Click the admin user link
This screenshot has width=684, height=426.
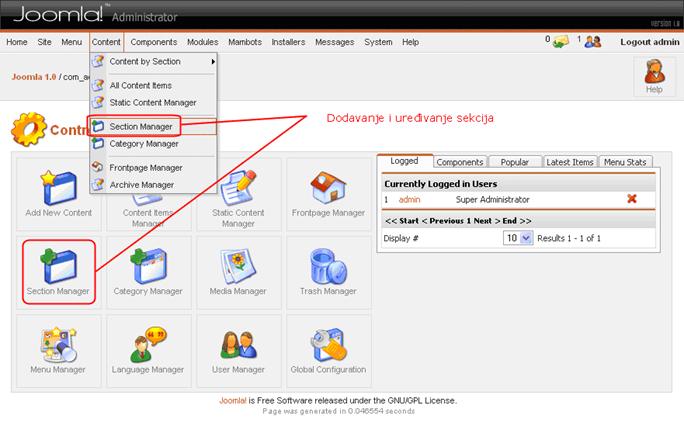tap(410, 200)
